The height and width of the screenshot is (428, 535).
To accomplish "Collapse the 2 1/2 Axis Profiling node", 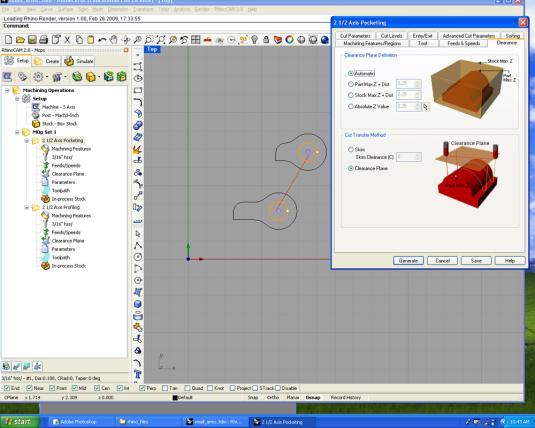I will point(27,208).
